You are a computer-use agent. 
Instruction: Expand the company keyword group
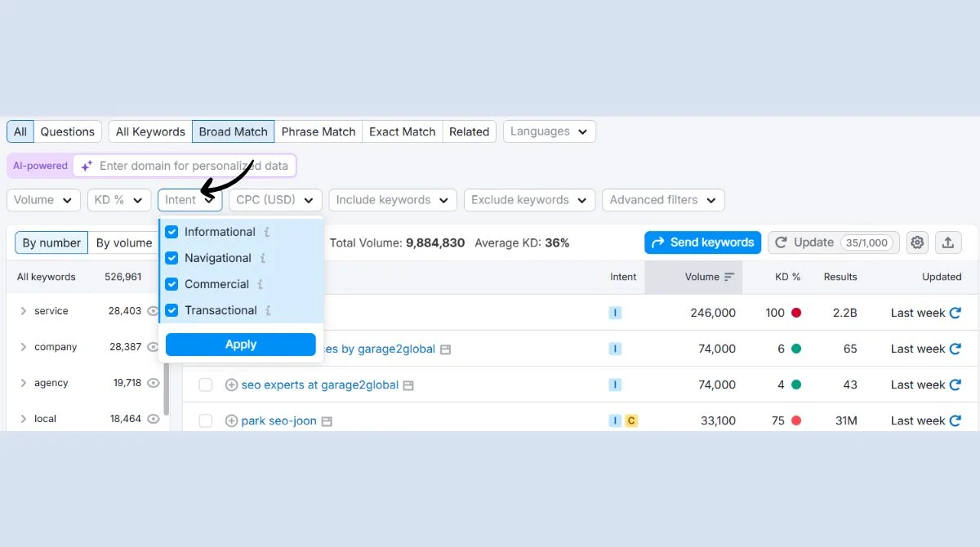point(24,347)
